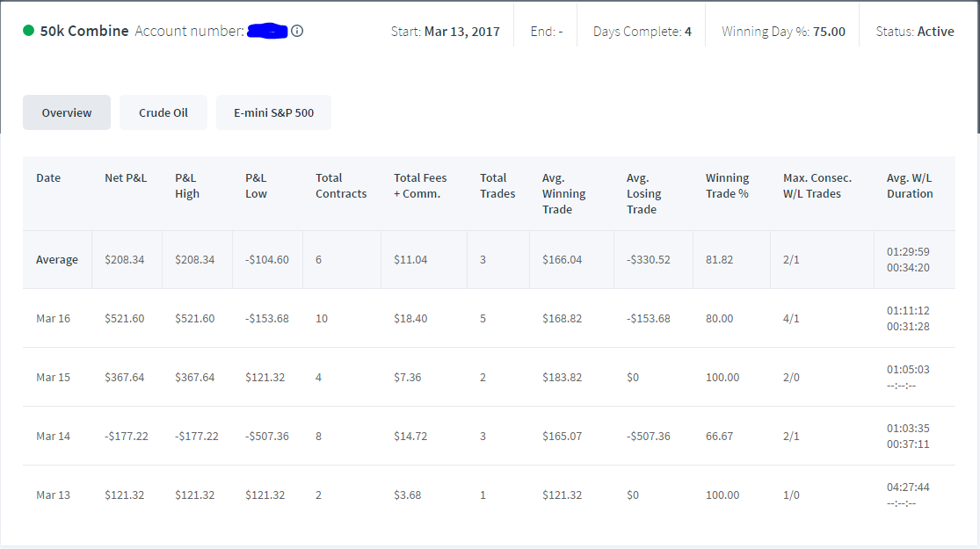Click the green active status dot
Image resolution: width=980 pixels, height=549 pixels.
click(x=28, y=31)
